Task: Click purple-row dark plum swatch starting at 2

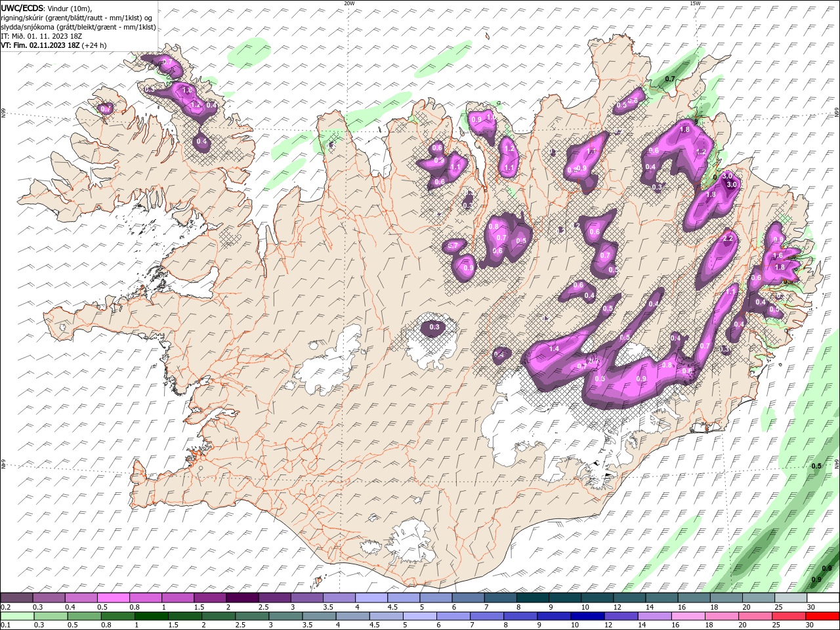Action: pos(242,598)
